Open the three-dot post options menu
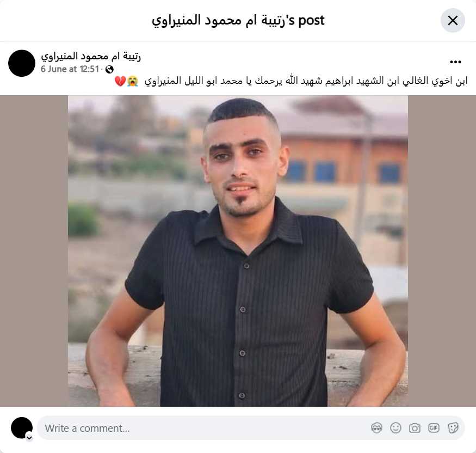The width and height of the screenshot is (476, 453). point(455,62)
